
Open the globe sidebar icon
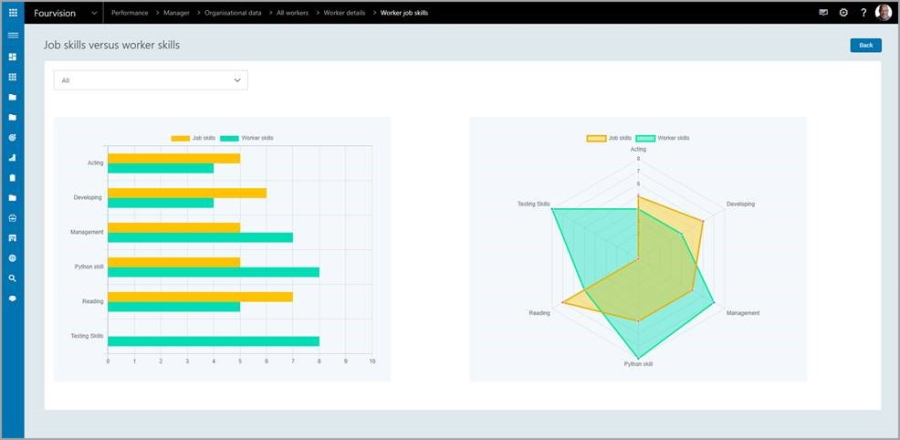tap(13, 258)
